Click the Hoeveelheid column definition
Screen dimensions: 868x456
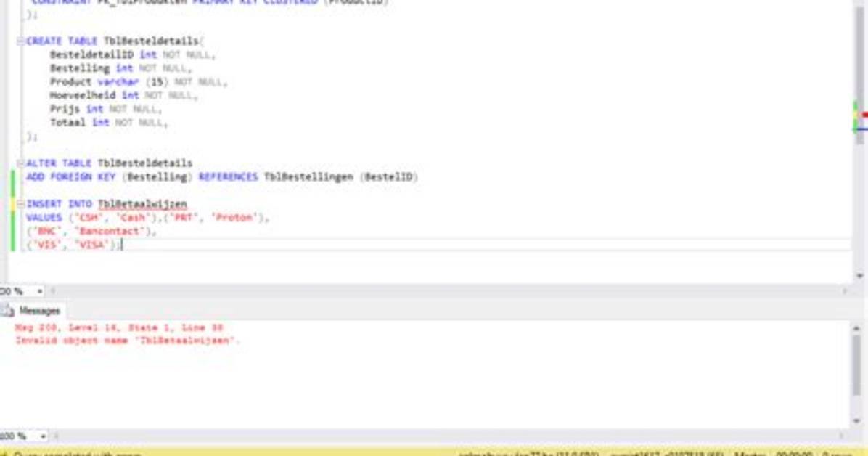coord(123,95)
